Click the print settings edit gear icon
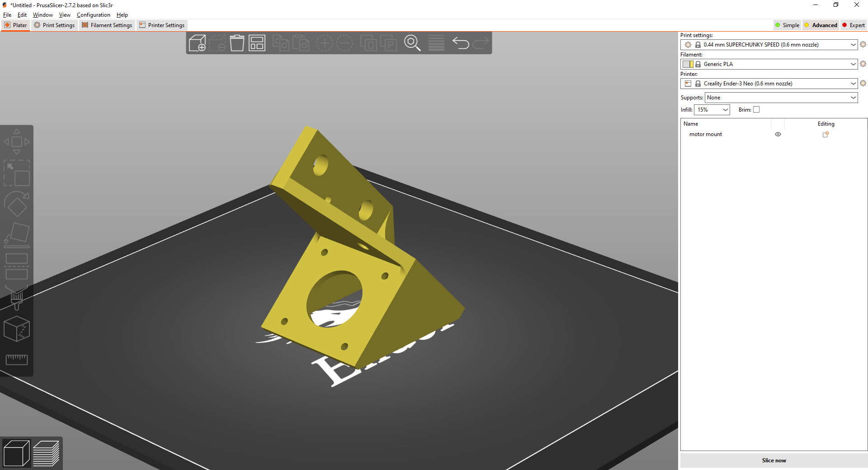The height and width of the screenshot is (470, 868). pyautogui.click(x=863, y=44)
